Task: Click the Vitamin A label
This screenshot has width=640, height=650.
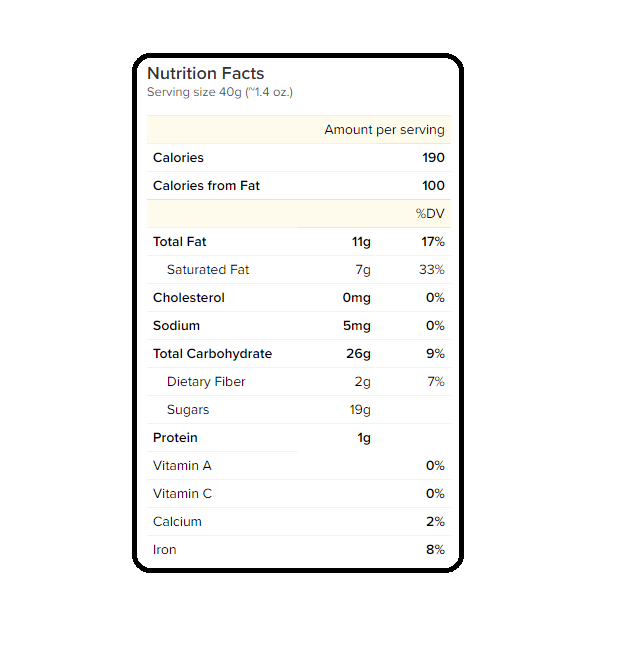Action: coord(182,466)
